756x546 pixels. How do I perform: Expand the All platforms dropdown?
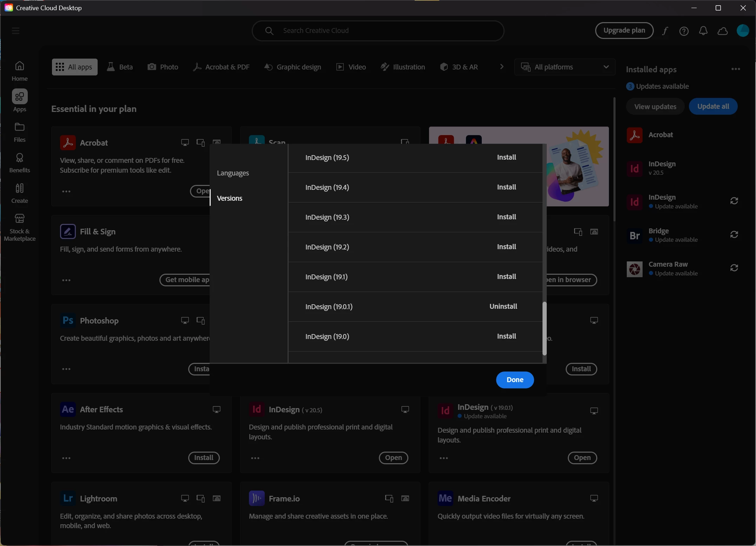(x=565, y=67)
